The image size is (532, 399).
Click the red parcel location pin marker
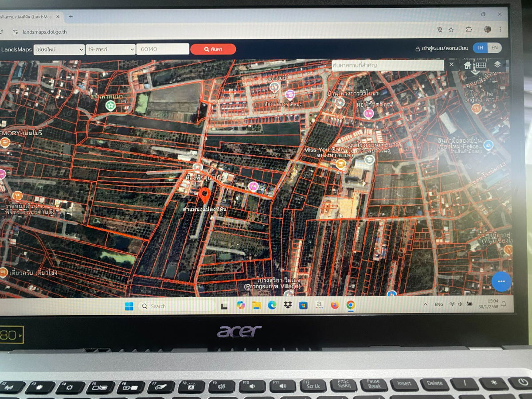click(205, 196)
